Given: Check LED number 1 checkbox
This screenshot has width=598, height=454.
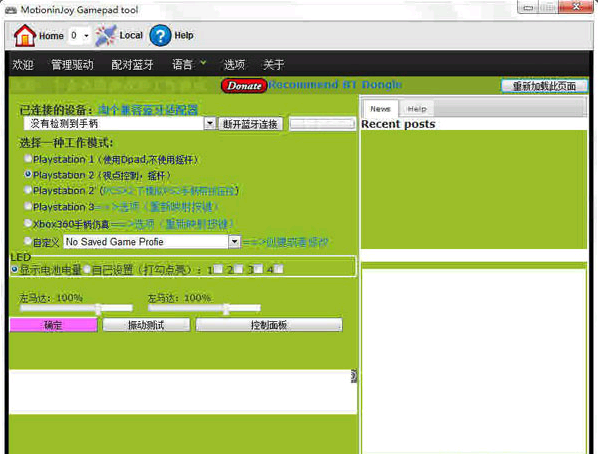Looking at the screenshot, I should pyautogui.click(x=218, y=269).
